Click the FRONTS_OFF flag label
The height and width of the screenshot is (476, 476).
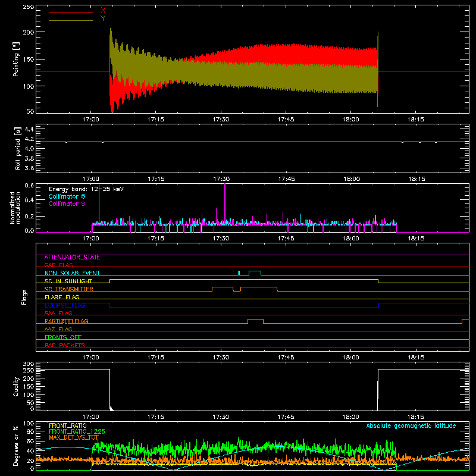(x=63, y=337)
